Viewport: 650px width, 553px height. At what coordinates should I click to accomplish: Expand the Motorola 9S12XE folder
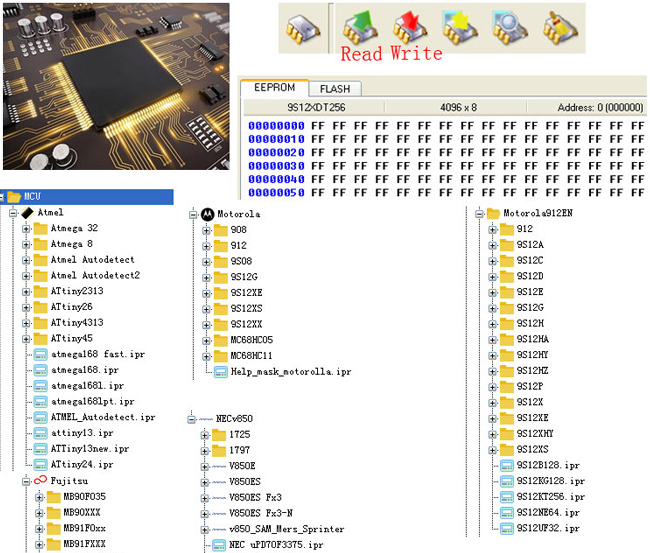point(206,293)
